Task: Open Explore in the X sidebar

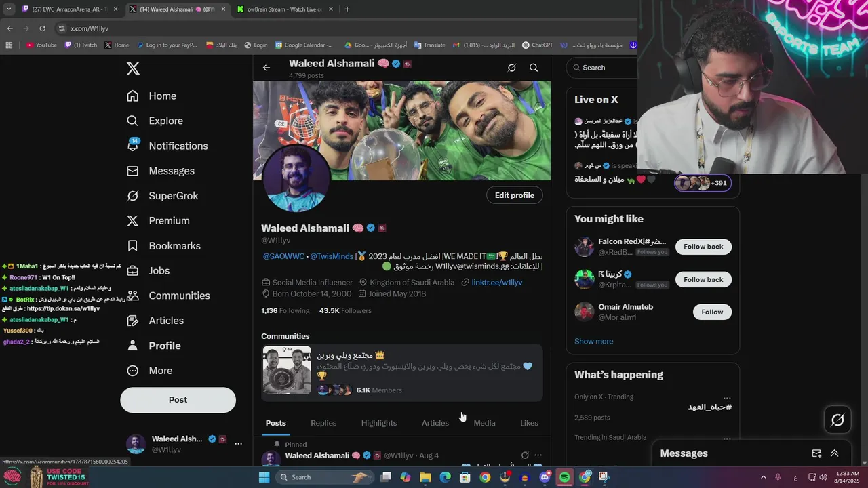Action: pyautogui.click(x=155, y=121)
